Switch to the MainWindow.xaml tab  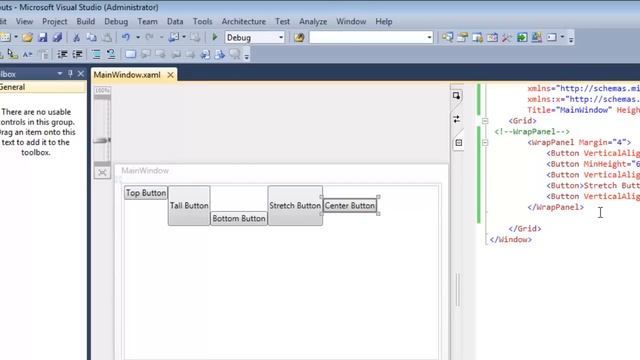(127, 75)
